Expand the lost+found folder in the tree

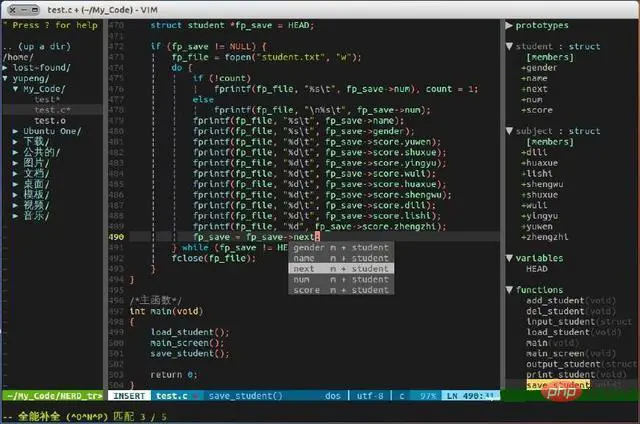point(7,67)
